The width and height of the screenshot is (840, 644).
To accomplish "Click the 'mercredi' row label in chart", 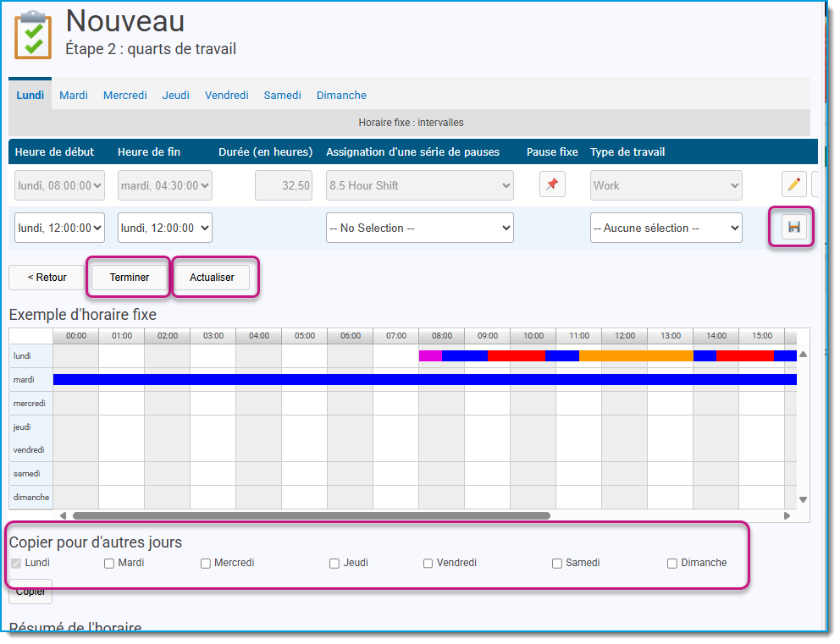I will (30, 403).
